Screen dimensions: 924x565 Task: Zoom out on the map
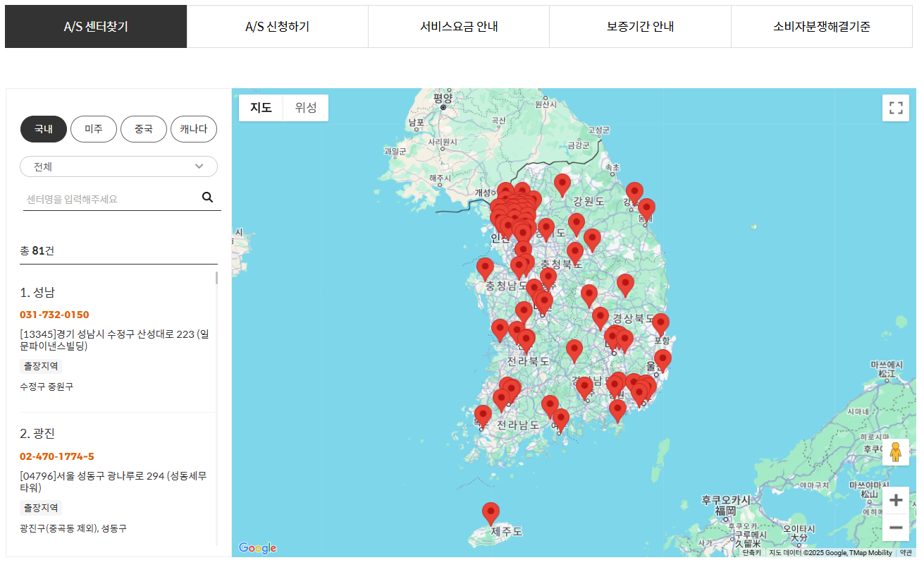pyautogui.click(x=895, y=527)
